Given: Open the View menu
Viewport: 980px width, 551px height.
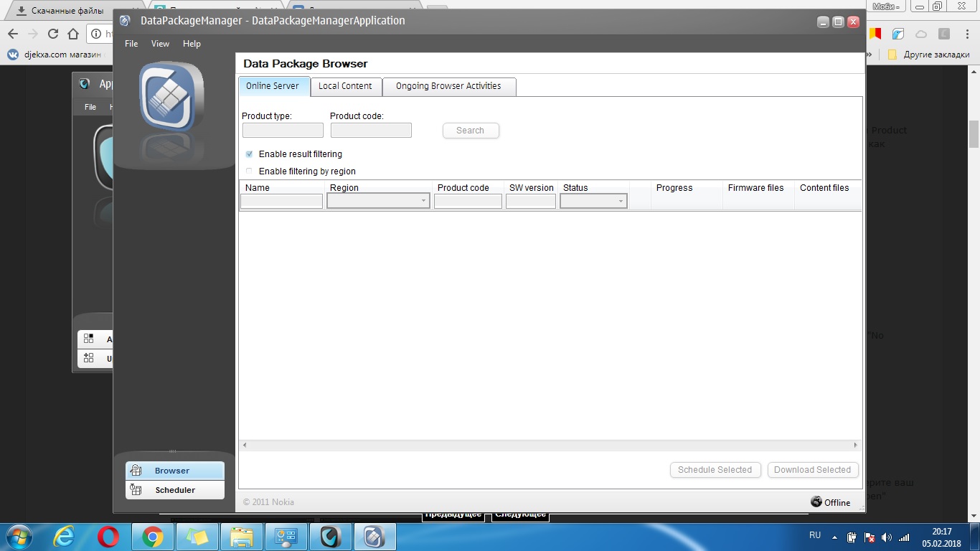Looking at the screenshot, I should [x=160, y=44].
